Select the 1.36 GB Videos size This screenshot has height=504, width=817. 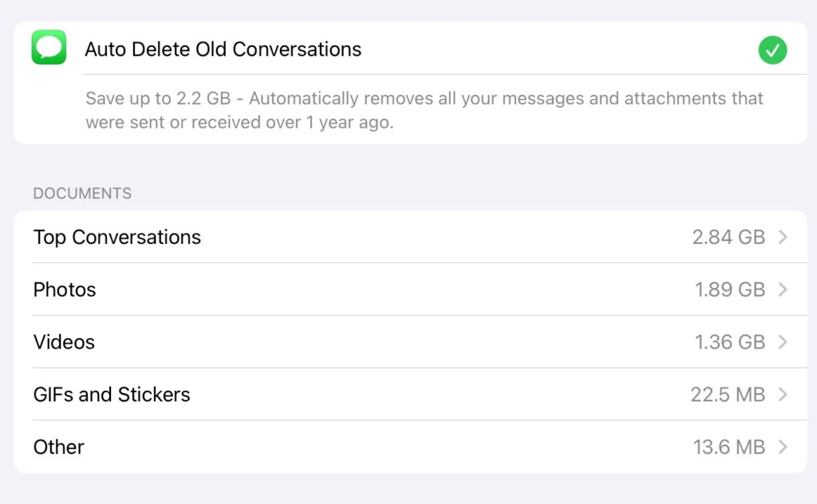point(729,342)
